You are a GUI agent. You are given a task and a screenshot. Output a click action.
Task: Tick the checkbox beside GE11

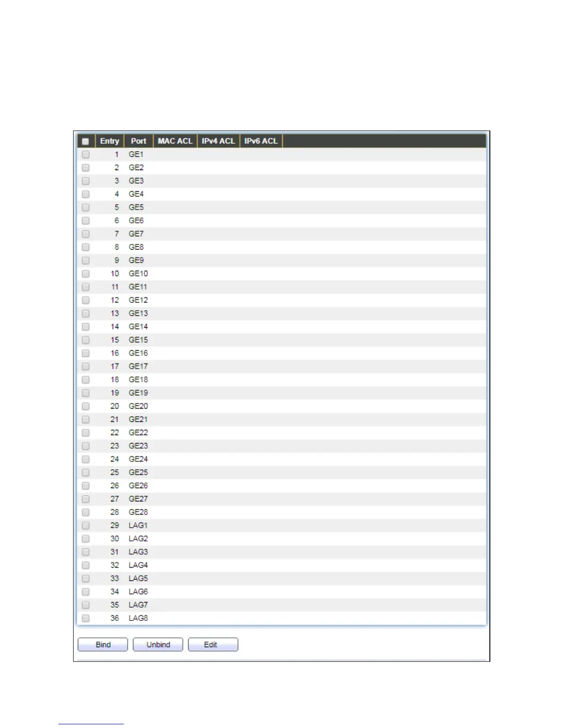pos(86,287)
